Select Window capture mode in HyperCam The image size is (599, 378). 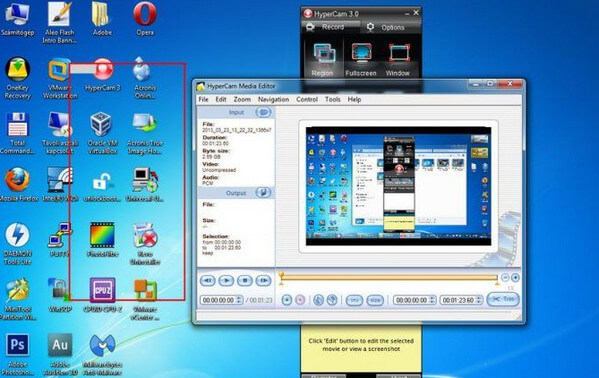click(398, 59)
